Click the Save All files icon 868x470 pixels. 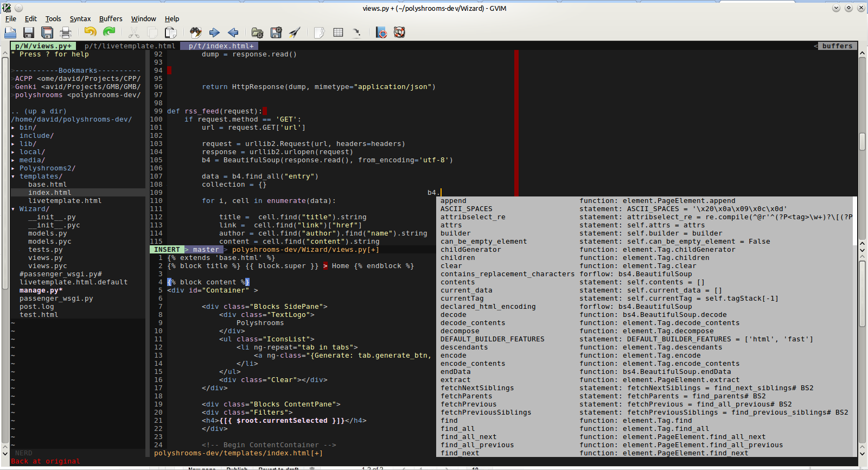[x=47, y=33]
